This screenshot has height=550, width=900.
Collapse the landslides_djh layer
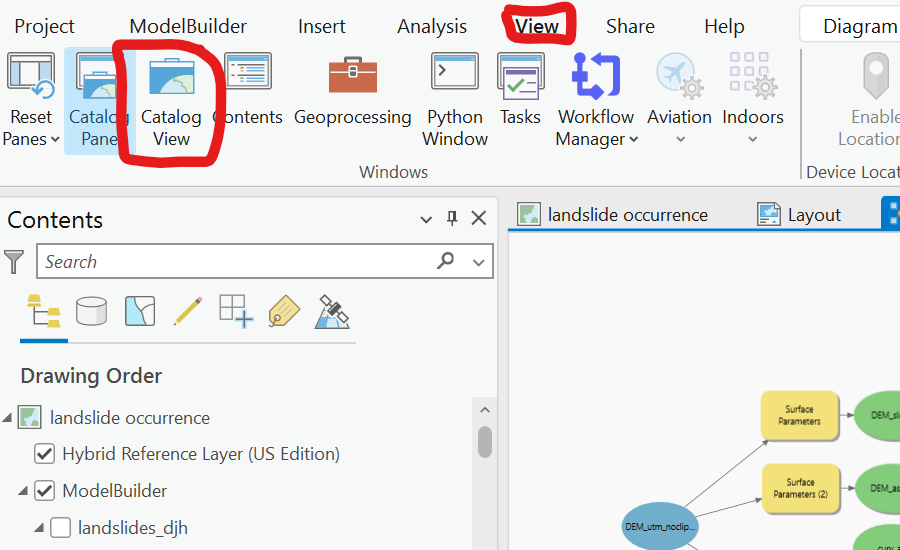click(39, 528)
